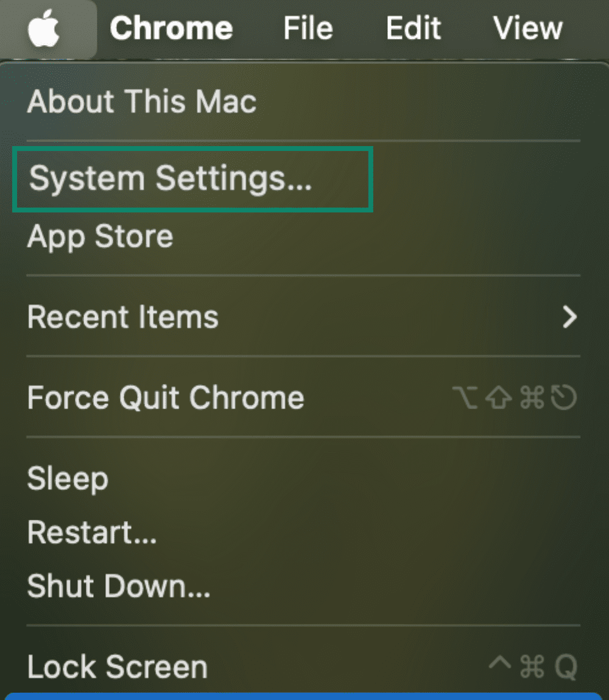Select the Edit menu

coord(413,27)
